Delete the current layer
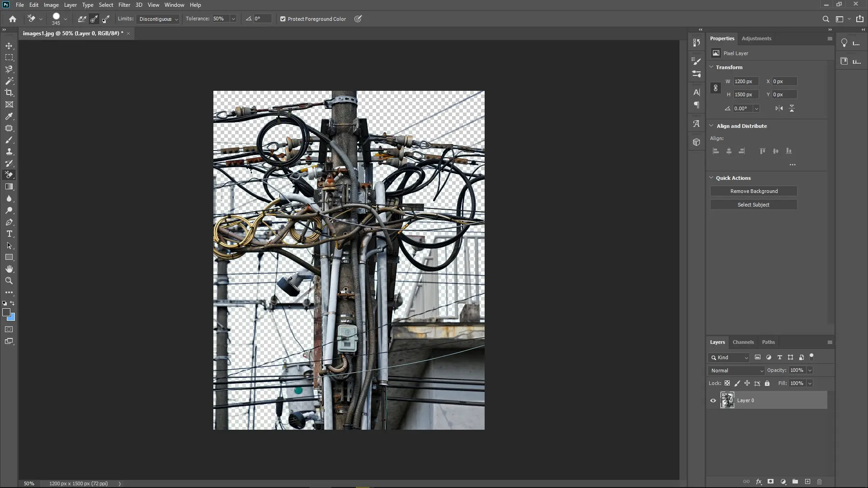Screen dimensions: 868x488 (819, 482)
